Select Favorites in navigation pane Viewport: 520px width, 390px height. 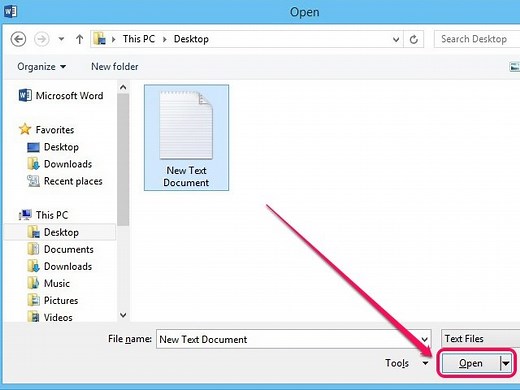click(x=47, y=130)
